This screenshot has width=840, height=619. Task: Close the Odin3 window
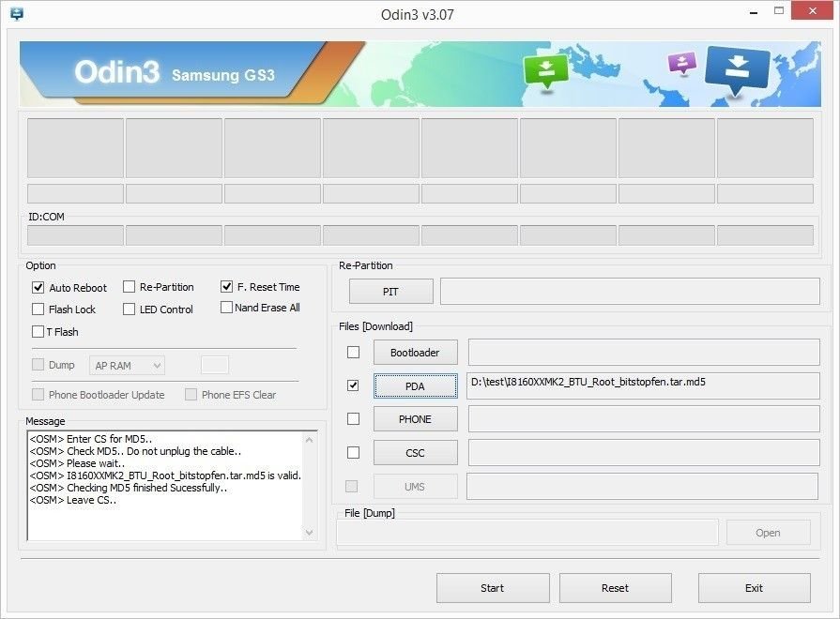tap(812, 10)
